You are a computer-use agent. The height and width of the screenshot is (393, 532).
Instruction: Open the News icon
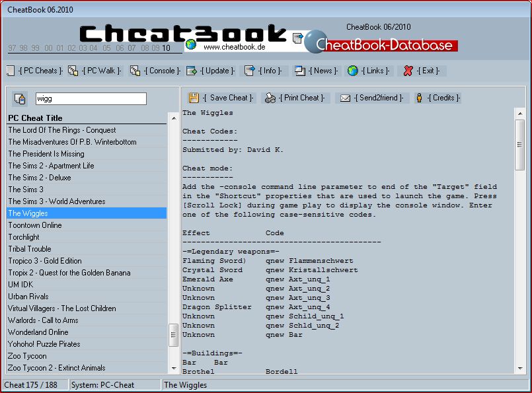301,71
